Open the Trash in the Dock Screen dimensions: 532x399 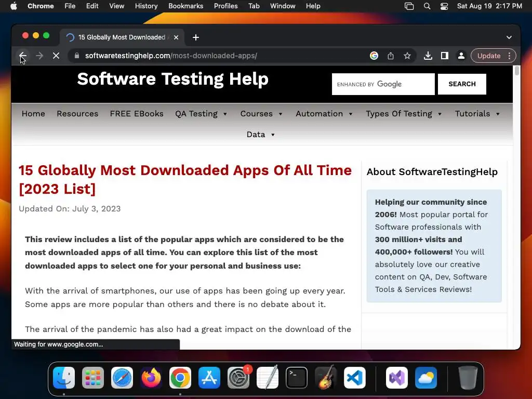(x=468, y=378)
